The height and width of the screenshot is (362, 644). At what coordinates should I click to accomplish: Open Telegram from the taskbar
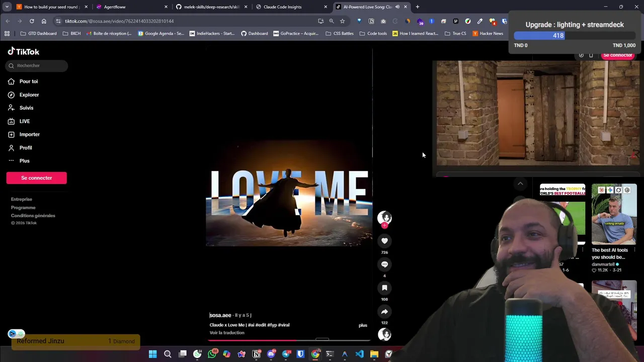pyautogui.click(x=286, y=354)
